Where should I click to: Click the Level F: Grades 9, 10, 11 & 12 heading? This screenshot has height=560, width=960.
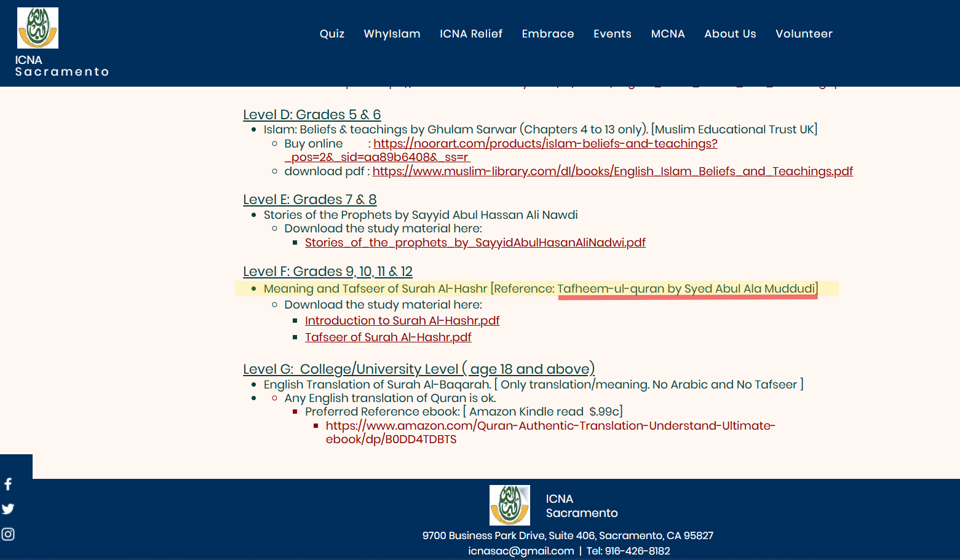click(328, 272)
